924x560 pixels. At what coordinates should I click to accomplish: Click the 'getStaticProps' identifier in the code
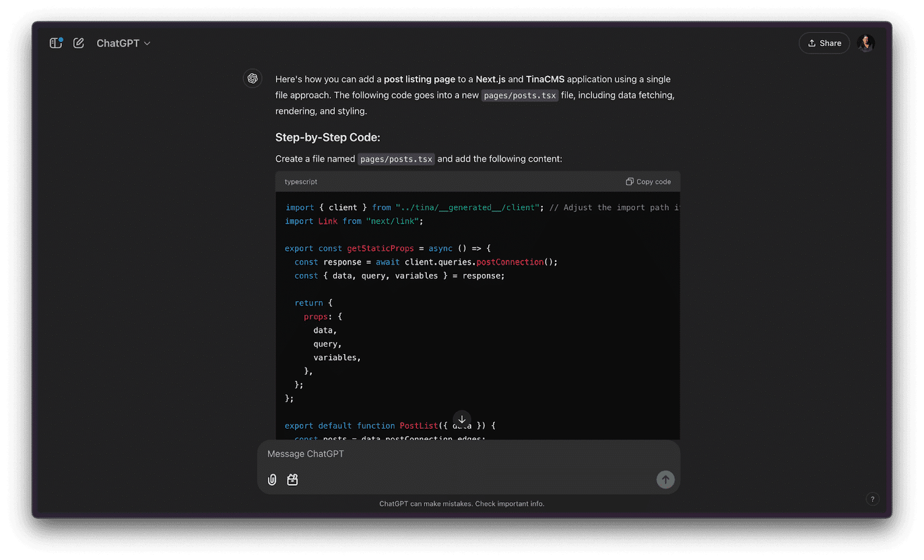click(x=381, y=248)
